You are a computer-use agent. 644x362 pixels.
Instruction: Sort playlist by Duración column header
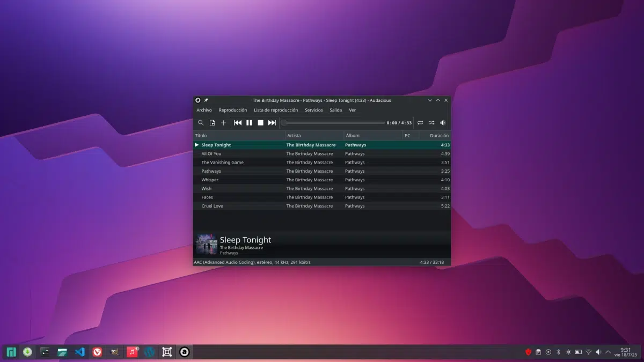pos(438,136)
